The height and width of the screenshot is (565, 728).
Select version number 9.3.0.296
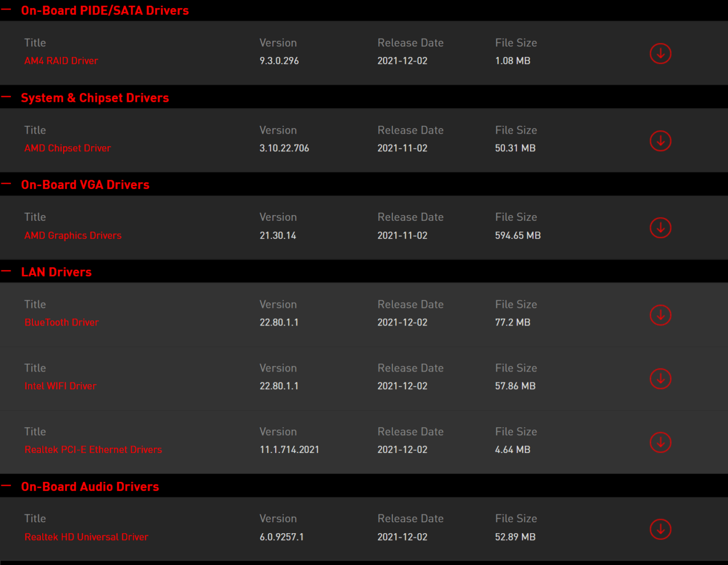(279, 61)
